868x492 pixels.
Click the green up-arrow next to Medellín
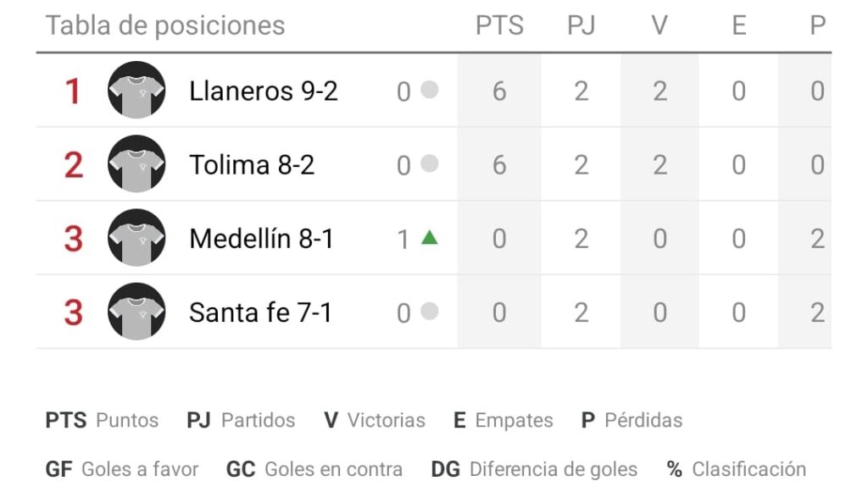[x=429, y=238]
